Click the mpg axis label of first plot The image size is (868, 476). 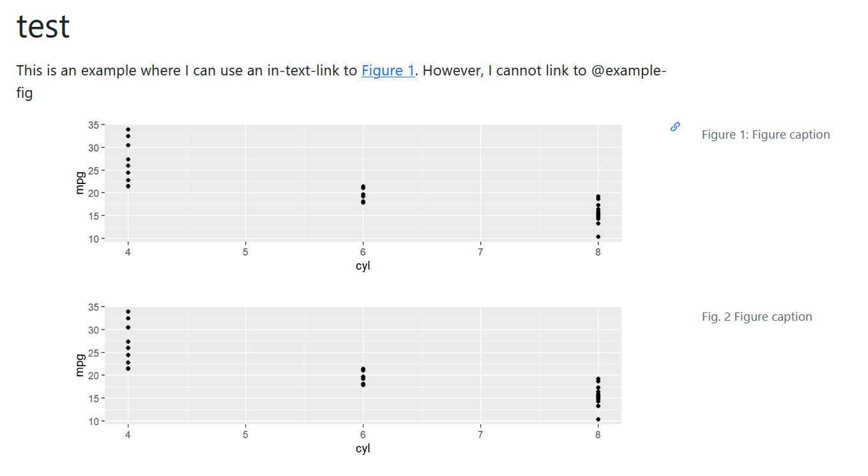point(80,183)
